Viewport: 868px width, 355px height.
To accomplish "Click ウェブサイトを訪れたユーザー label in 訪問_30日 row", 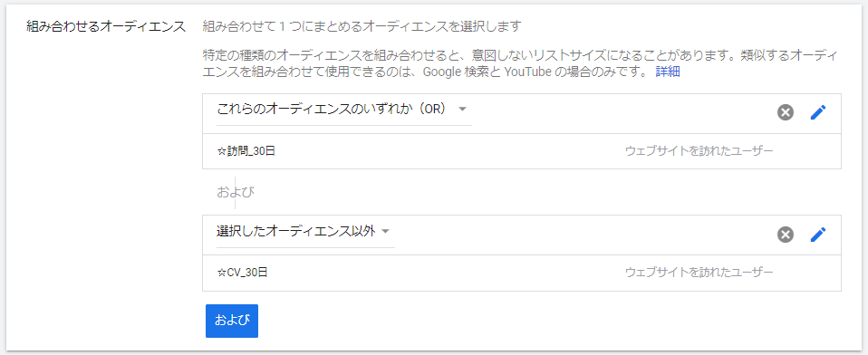I will 699,151.
